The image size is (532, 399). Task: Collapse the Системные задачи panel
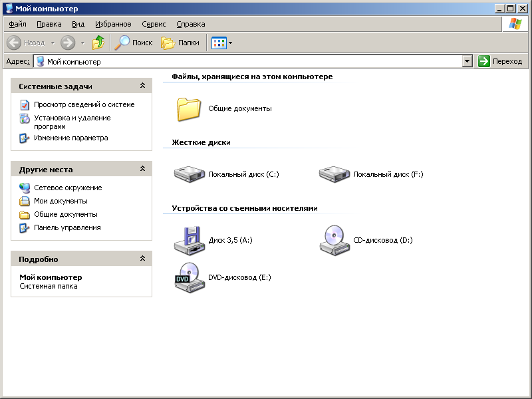(142, 86)
